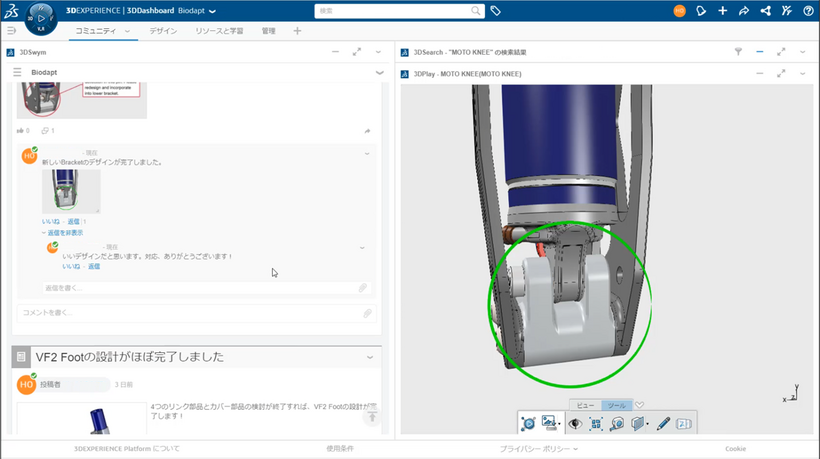Open 3DEXPERIENCE Platform について link
The width and height of the screenshot is (820, 459).
[127, 449]
